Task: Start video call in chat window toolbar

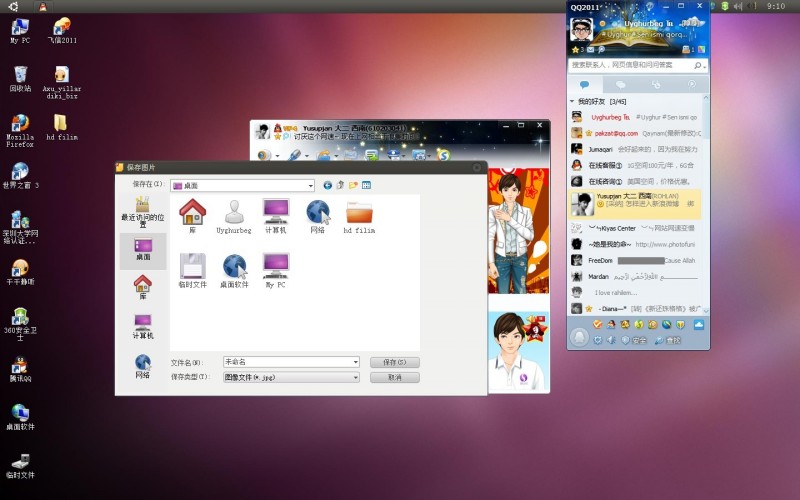Action: [x=264, y=155]
